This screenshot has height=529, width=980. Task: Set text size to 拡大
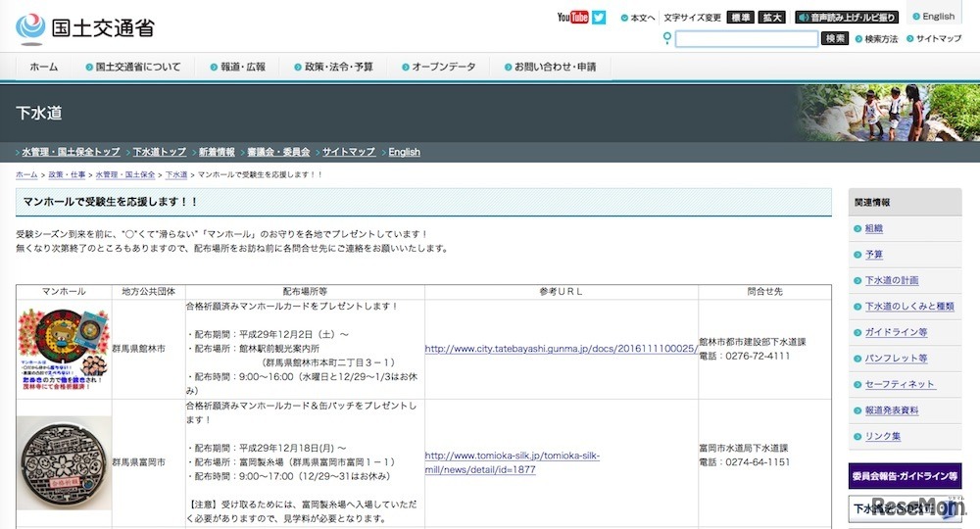(x=772, y=17)
